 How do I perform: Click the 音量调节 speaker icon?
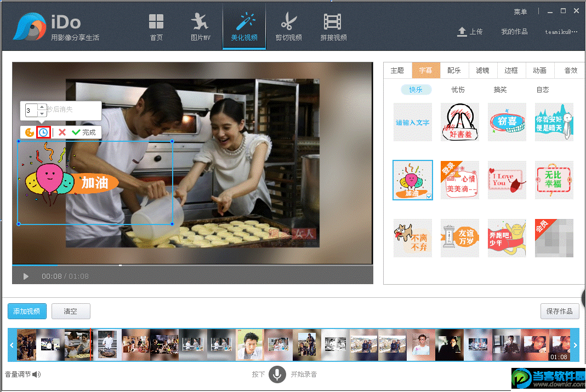pos(36,374)
